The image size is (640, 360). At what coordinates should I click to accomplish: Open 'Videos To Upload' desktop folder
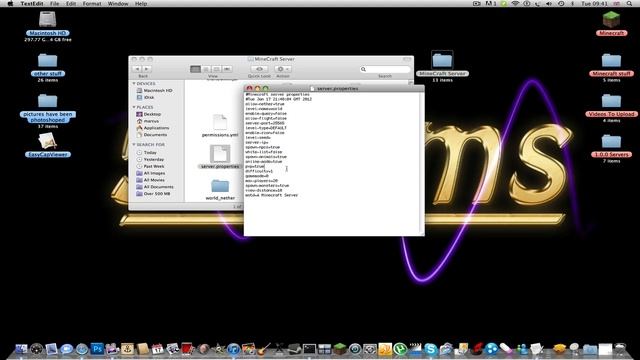coord(611,101)
